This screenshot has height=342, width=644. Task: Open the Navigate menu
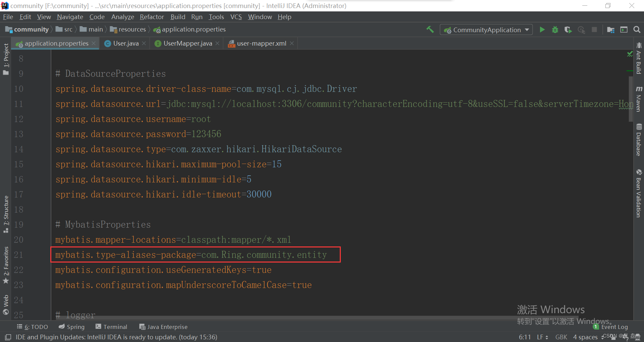tap(70, 17)
